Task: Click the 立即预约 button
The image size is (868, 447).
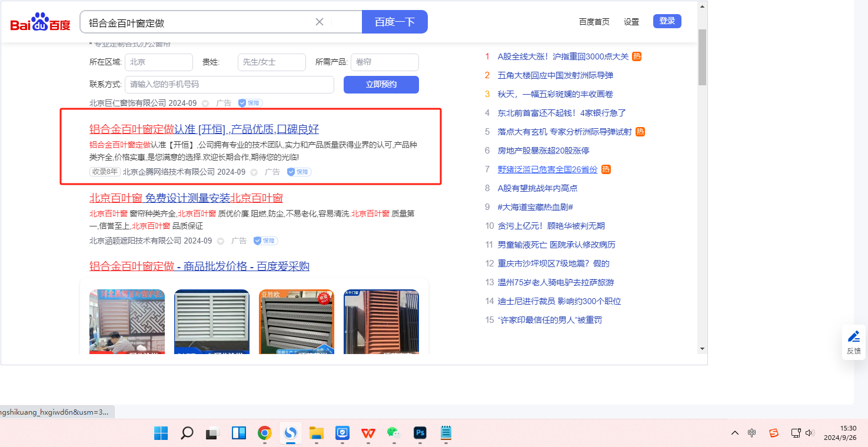Action: click(x=381, y=84)
